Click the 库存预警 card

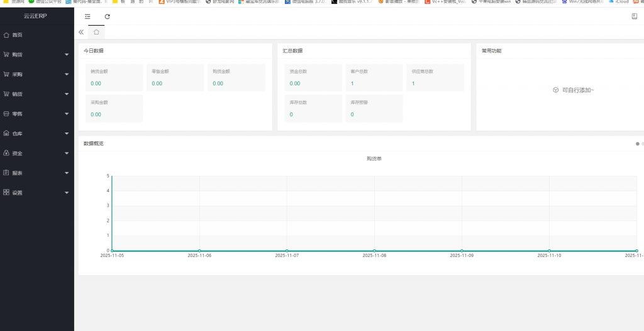[x=374, y=109]
